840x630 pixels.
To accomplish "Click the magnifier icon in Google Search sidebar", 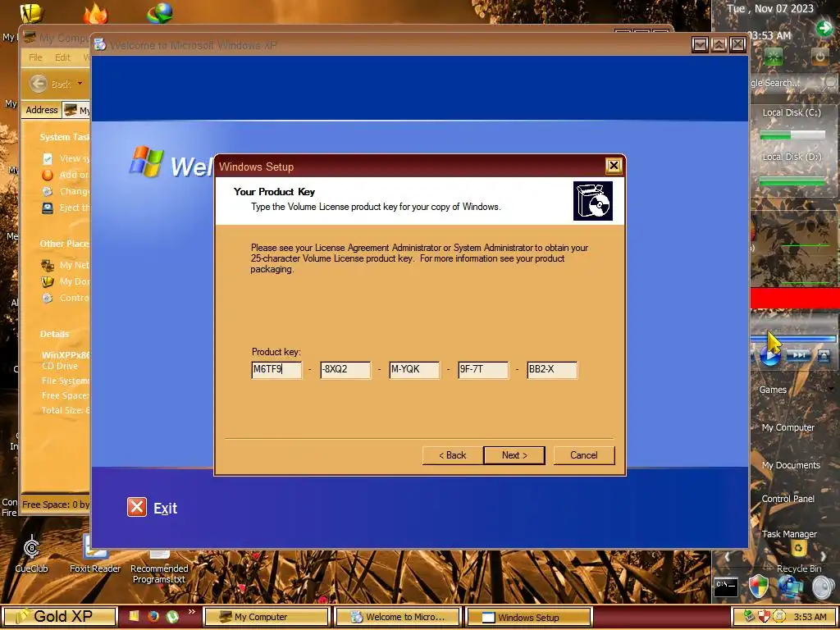I will click(x=830, y=83).
